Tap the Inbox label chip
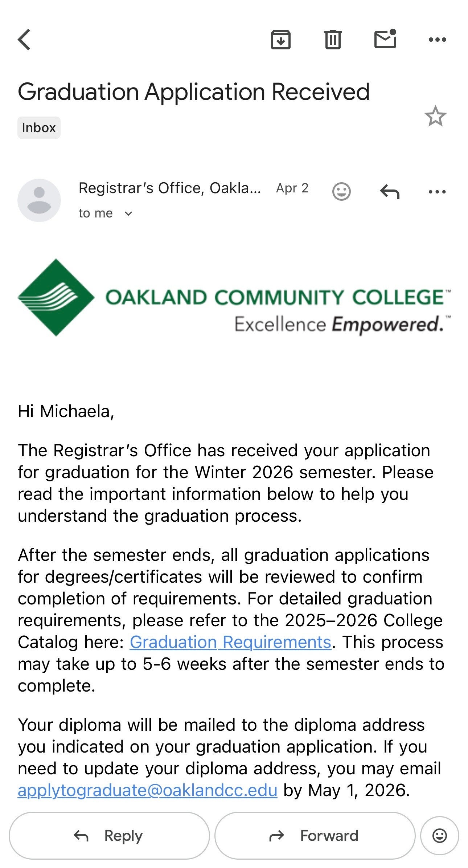Screen dimensions: 468x868 pyautogui.click(x=39, y=128)
